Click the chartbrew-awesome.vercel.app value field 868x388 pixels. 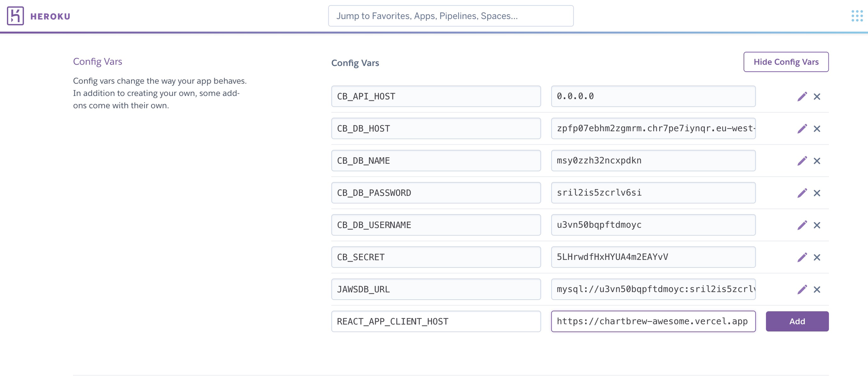[x=653, y=322]
